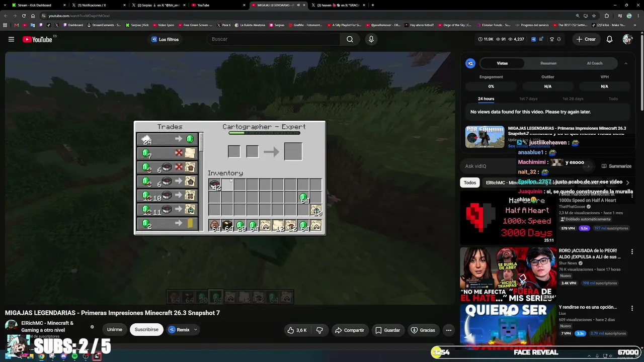Switch to the Vistas tab
This screenshot has width=644, height=362.
pos(502,63)
